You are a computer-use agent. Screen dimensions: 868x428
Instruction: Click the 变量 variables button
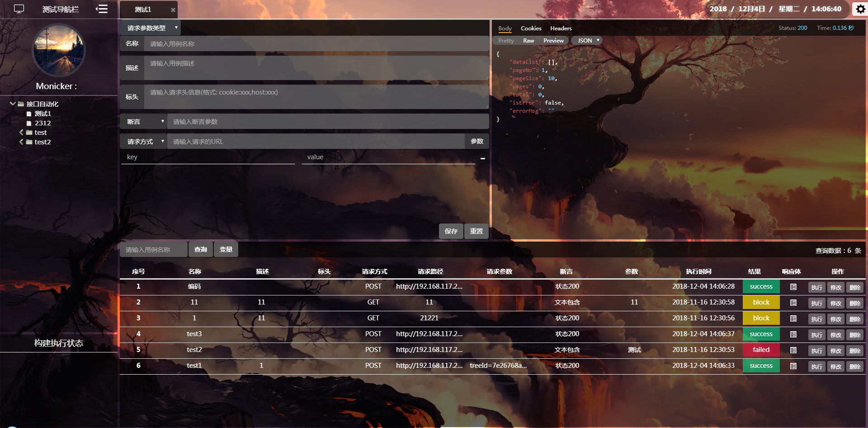226,249
